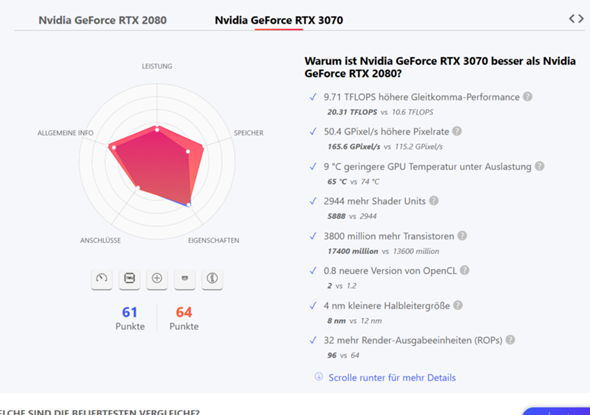Open help icon beside OpenCL version
This screenshot has width=590, height=415.
click(465, 271)
